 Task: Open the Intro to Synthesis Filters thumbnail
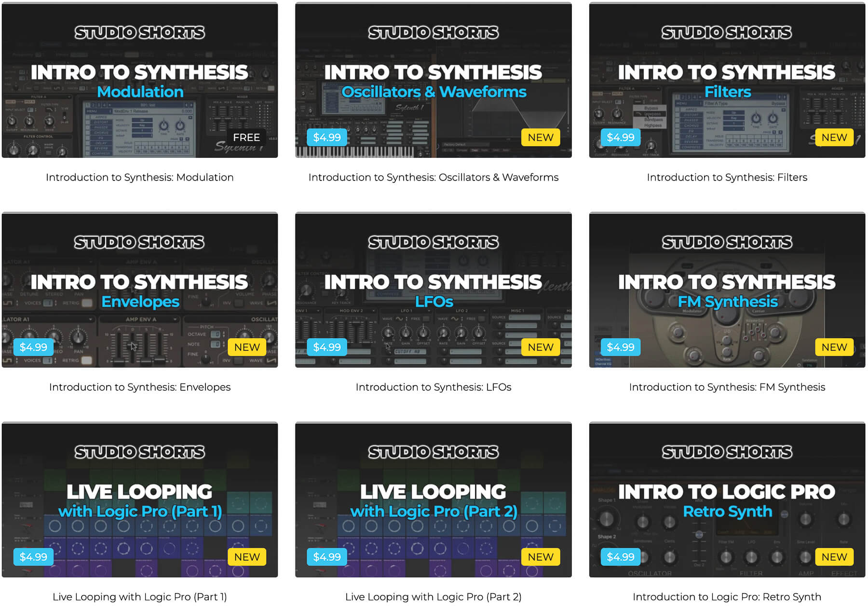pyautogui.click(x=727, y=80)
